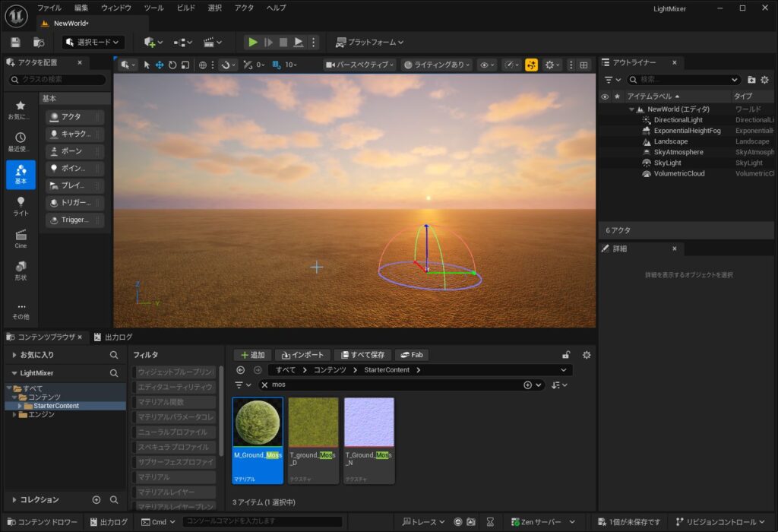Image resolution: width=778 pixels, height=532 pixels.
Task: Open the ライト (Lights) category in sidebar
Action: pos(21,207)
